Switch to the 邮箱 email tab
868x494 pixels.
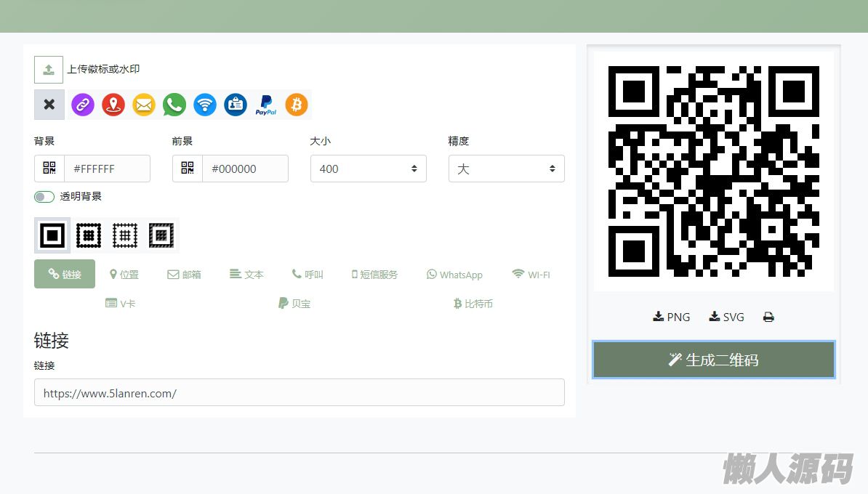click(x=185, y=275)
